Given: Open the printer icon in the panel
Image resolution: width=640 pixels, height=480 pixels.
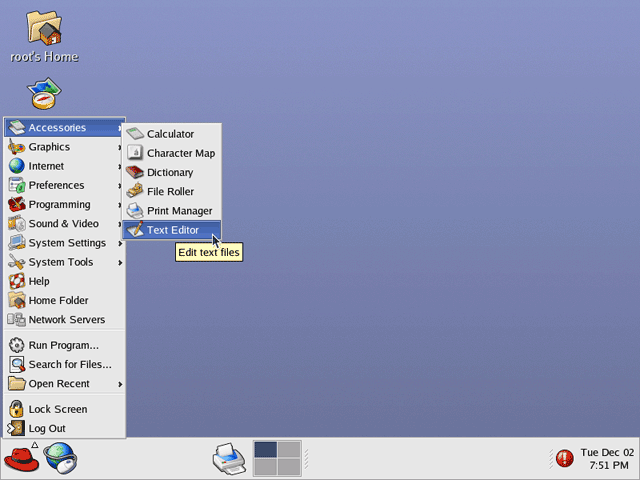Looking at the screenshot, I should tap(229, 459).
